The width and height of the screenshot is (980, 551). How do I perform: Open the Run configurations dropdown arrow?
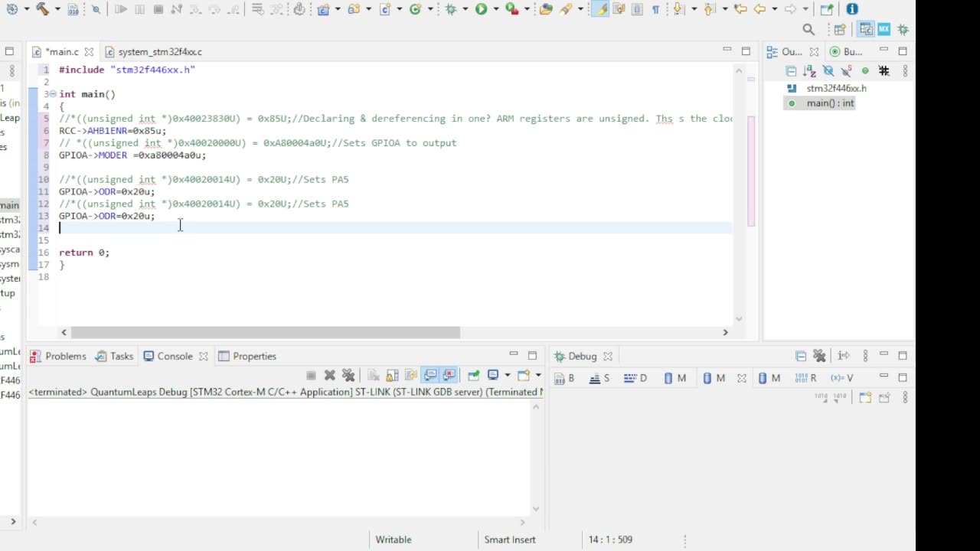click(x=497, y=9)
